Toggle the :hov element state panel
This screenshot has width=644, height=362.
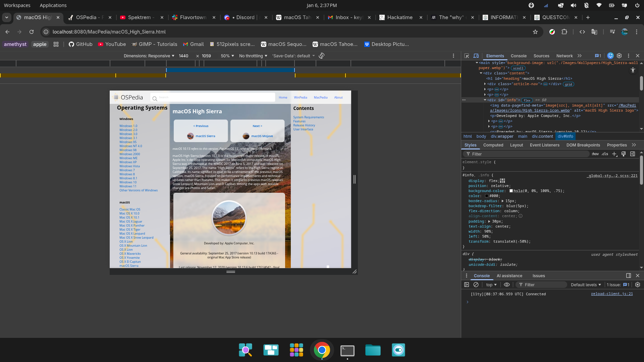[595, 154]
